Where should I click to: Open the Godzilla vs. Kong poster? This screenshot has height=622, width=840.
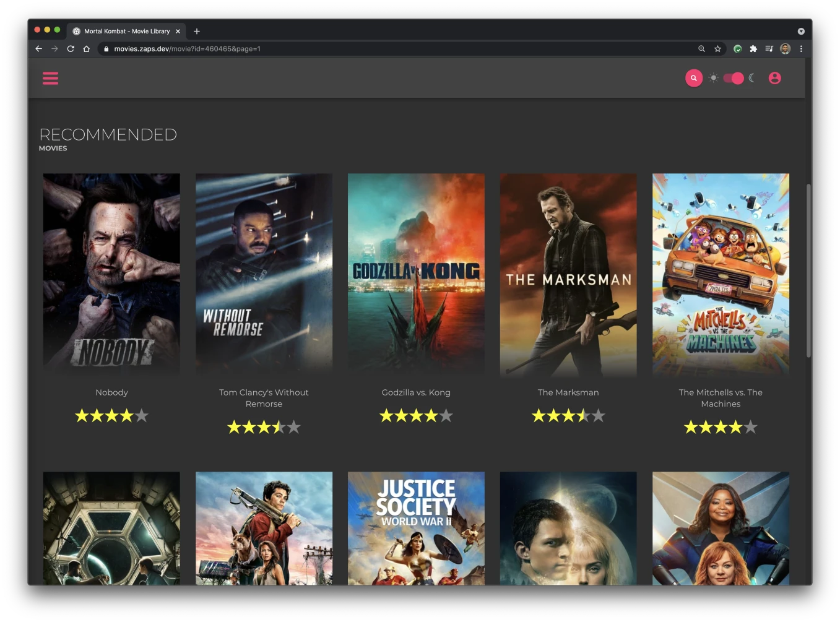(416, 274)
